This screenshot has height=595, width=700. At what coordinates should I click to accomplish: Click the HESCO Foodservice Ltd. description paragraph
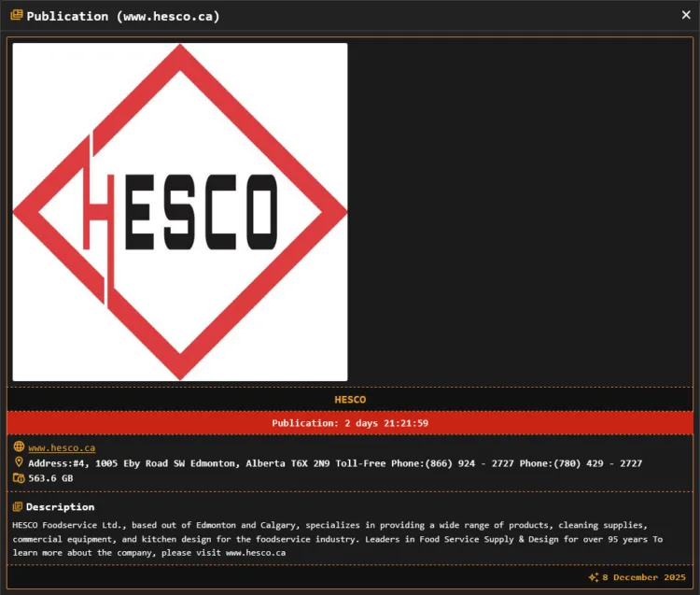pos(338,539)
